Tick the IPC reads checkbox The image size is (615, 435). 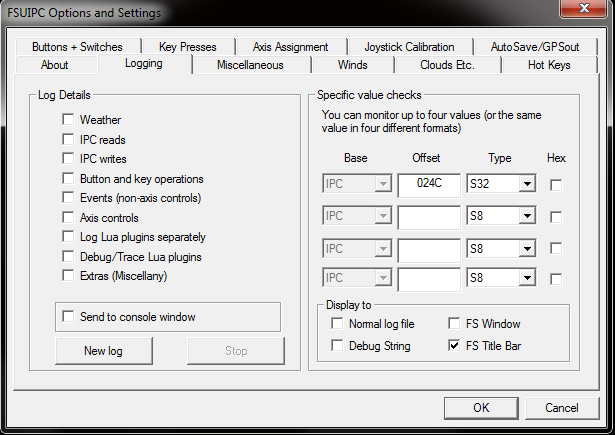pos(68,139)
